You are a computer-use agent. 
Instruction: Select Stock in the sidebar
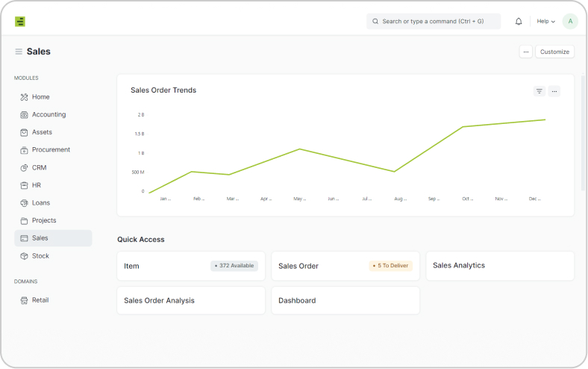[40, 256]
